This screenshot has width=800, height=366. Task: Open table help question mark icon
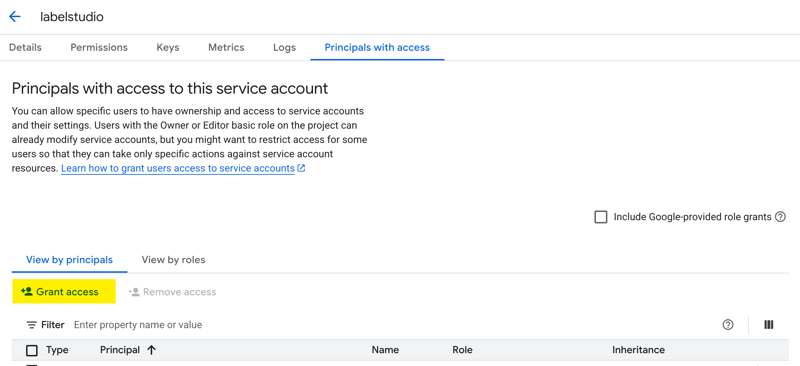[x=728, y=325]
